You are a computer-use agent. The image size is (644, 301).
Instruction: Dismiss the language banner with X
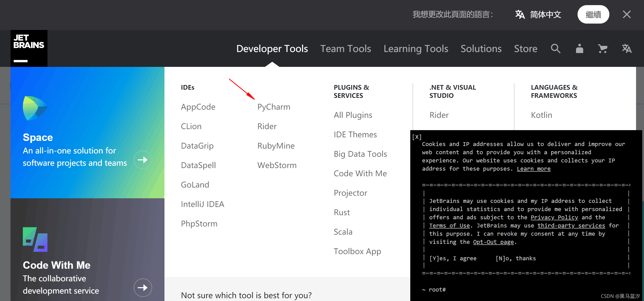pos(627,14)
